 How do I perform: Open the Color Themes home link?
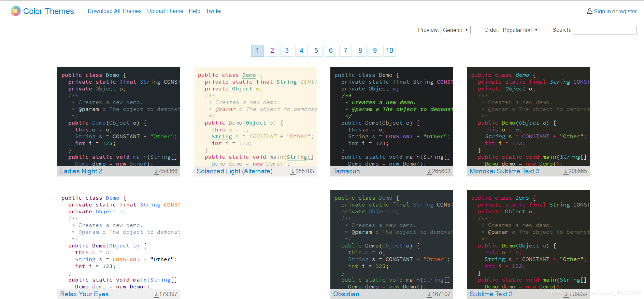coord(48,11)
